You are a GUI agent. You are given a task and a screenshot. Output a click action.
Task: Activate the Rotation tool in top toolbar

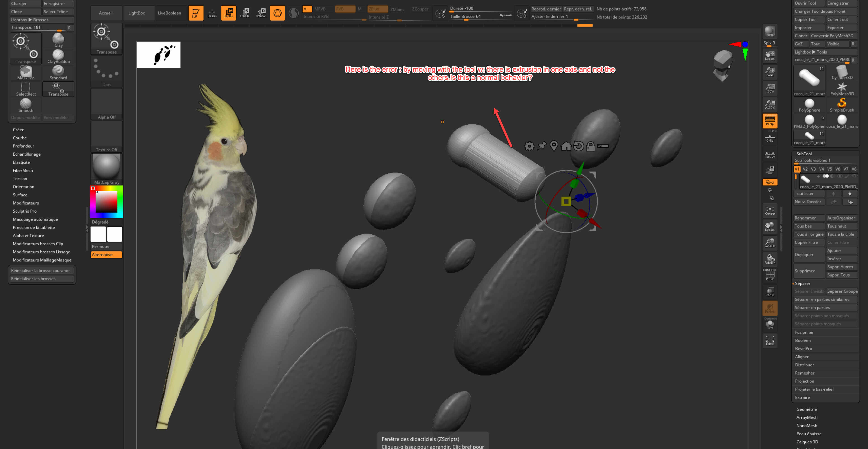pyautogui.click(x=261, y=13)
